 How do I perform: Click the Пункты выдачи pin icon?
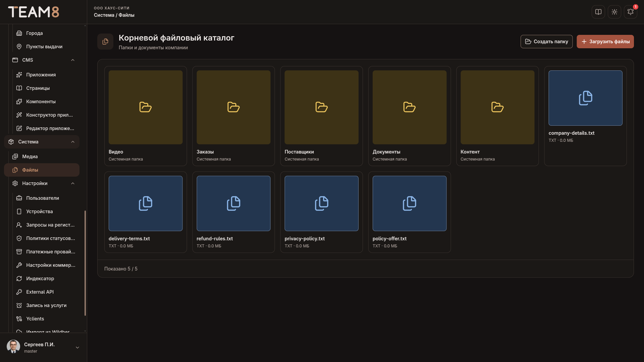pyautogui.click(x=19, y=46)
